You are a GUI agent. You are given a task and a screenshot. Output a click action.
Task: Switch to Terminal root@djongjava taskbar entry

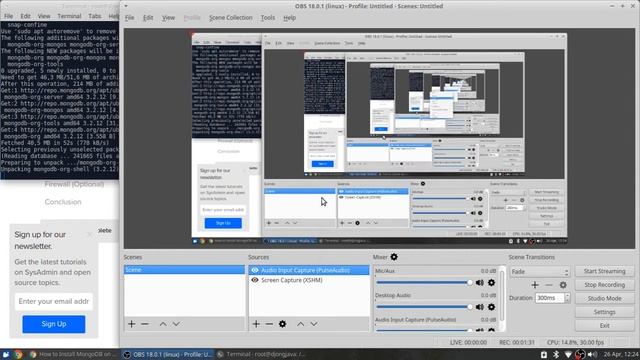(x=262, y=354)
